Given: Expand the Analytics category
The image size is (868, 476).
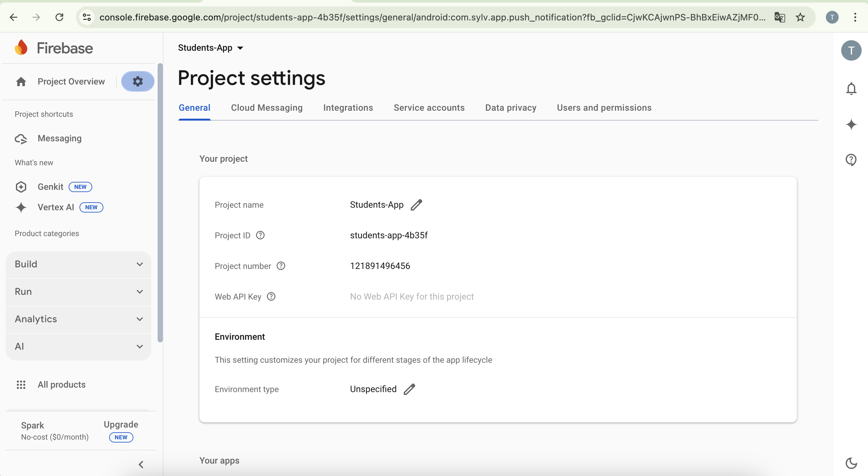Looking at the screenshot, I should [x=79, y=319].
